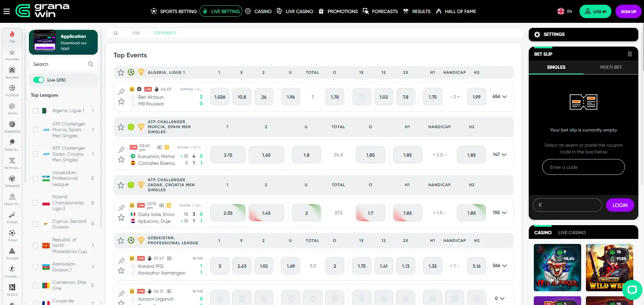644x305 pixels.
Task: Select Kukushkin win odds 2.15
Action: click(x=228, y=155)
